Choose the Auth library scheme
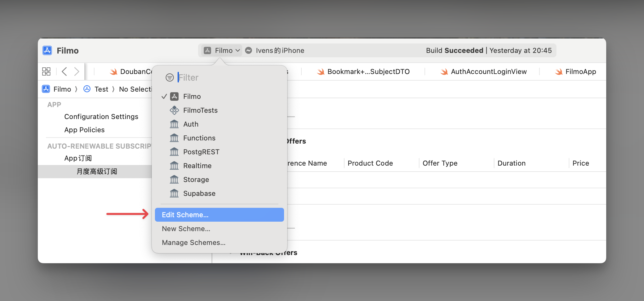Screen dimensions: 644x301 point(191,124)
